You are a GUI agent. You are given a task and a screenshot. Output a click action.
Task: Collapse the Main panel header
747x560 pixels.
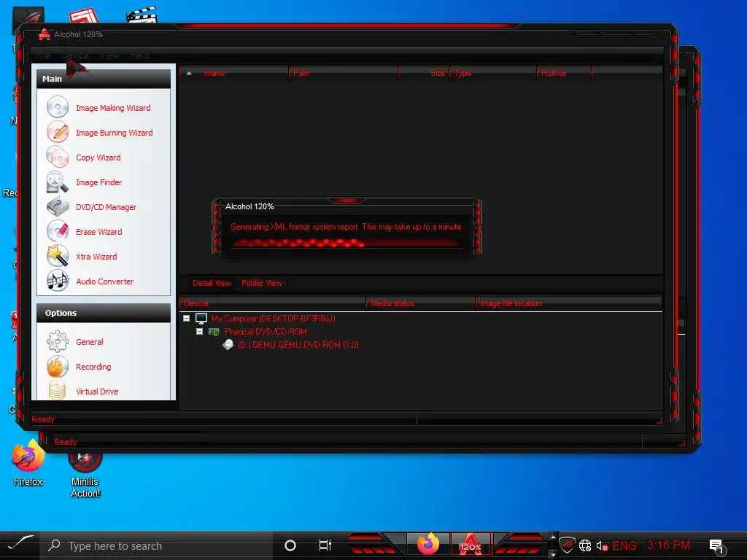104,79
